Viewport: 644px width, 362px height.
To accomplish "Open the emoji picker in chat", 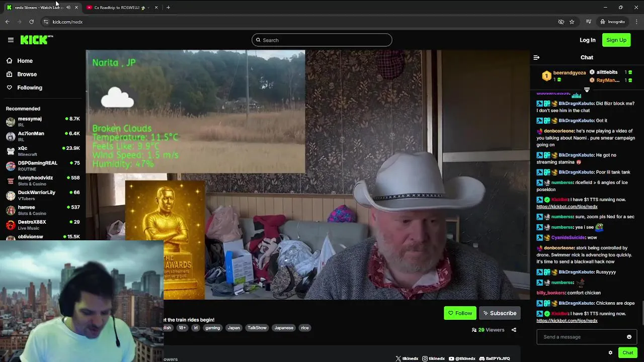I will tap(629, 337).
